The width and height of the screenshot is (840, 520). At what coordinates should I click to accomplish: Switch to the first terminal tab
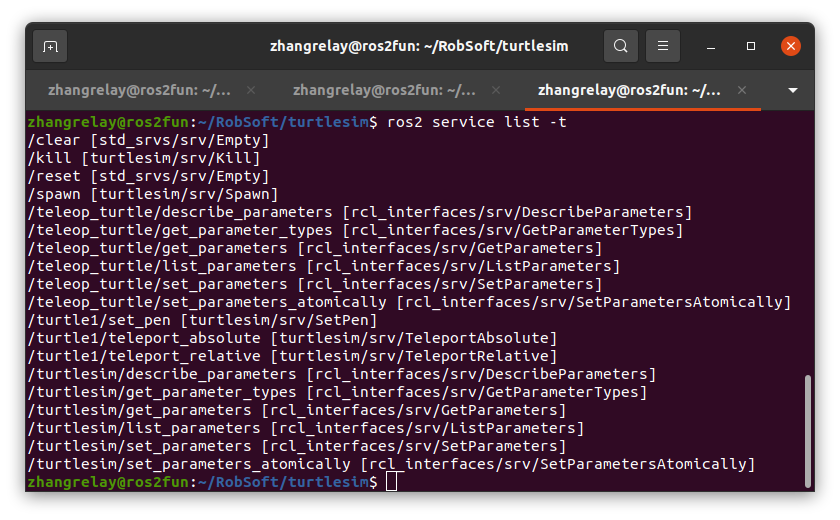pyautogui.click(x=139, y=91)
